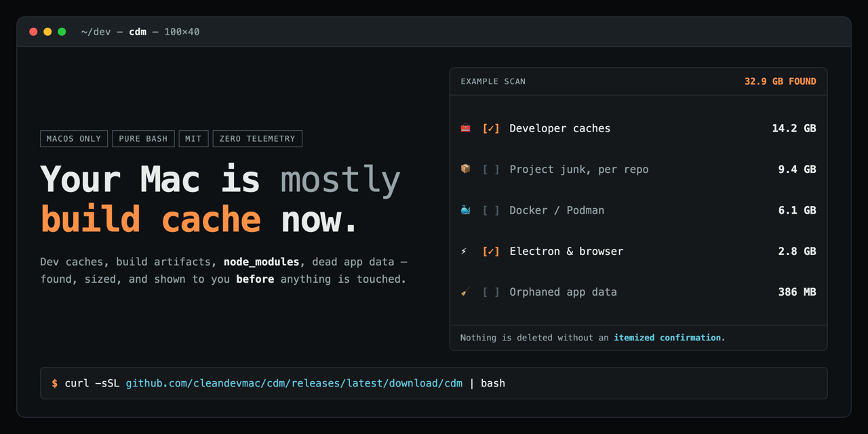Click the 386 MB size value
868x434 pixels.
[797, 292]
